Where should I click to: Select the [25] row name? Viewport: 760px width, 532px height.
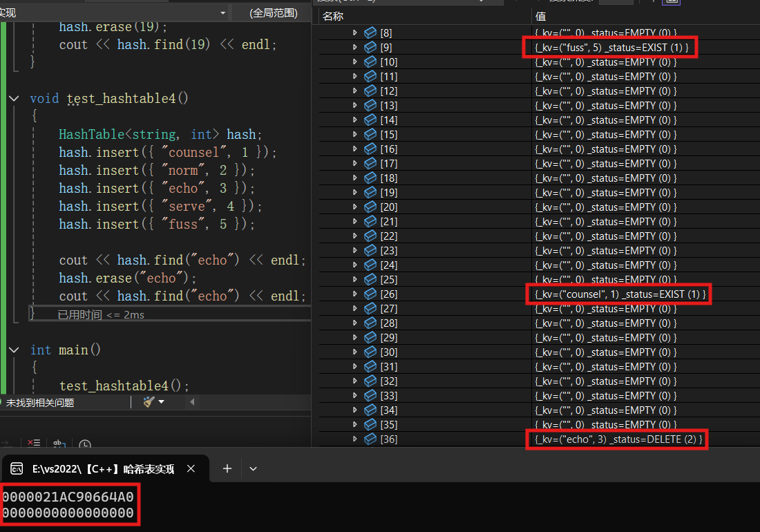point(389,280)
